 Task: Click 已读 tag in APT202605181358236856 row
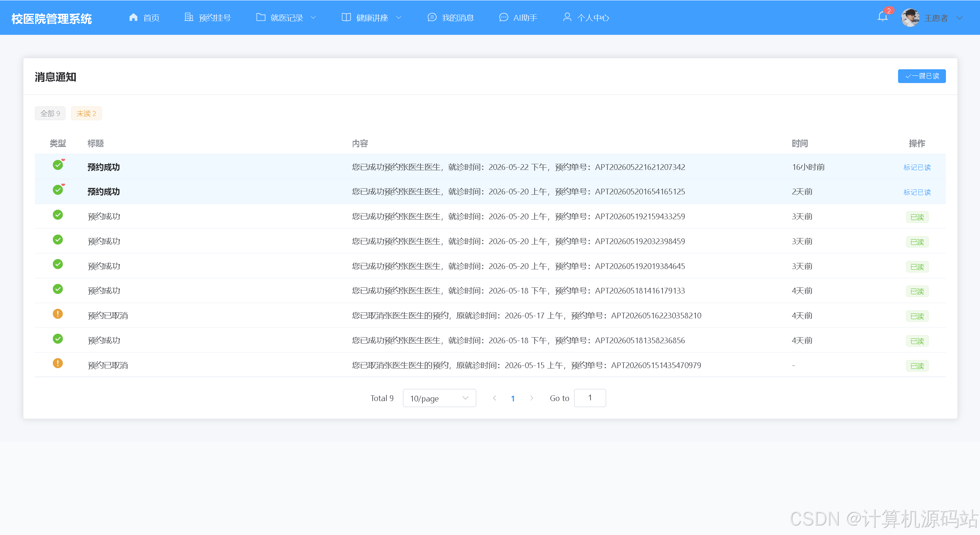(x=917, y=341)
